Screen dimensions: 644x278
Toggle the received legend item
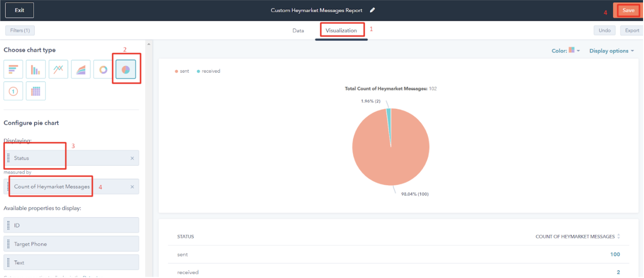(x=208, y=71)
